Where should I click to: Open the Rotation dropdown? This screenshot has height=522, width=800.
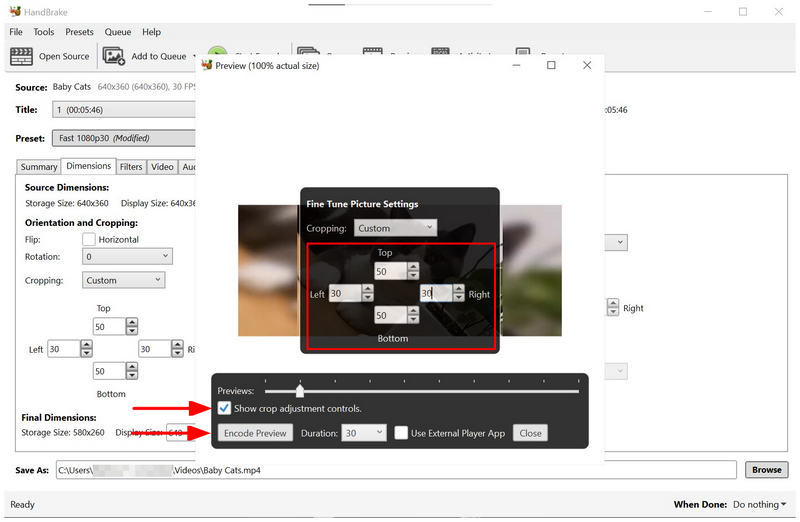click(x=128, y=256)
